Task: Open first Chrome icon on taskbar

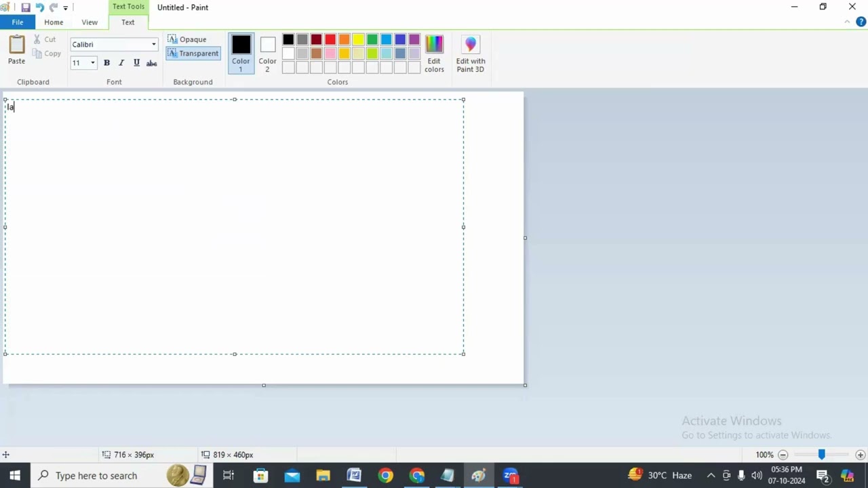Action: coord(385,476)
